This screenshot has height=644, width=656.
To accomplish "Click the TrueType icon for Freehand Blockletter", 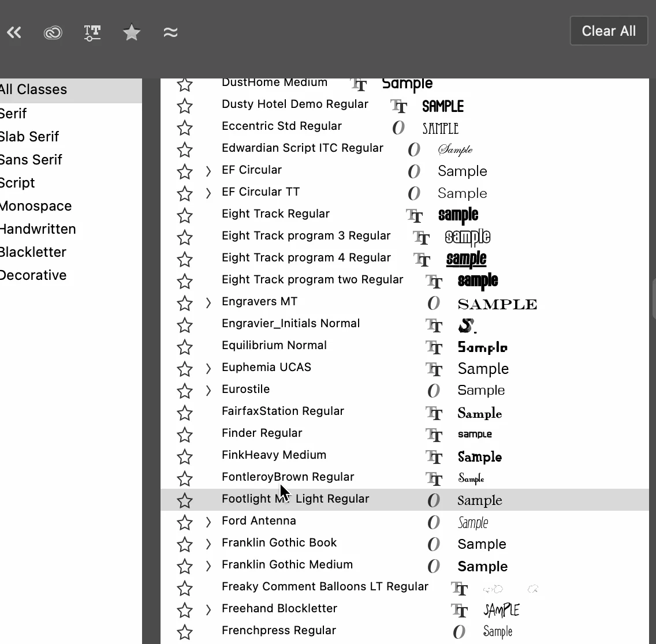I will tap(459, 610).
